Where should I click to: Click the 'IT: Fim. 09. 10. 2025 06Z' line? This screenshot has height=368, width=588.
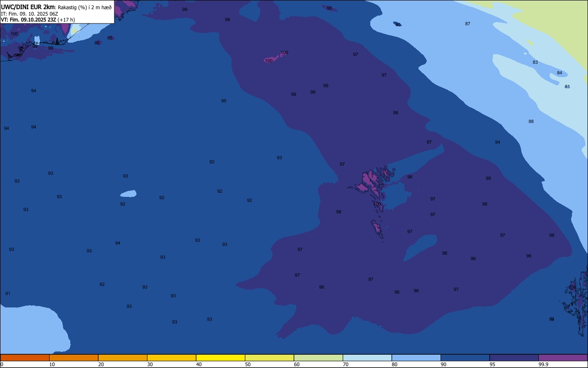point(29,14)
